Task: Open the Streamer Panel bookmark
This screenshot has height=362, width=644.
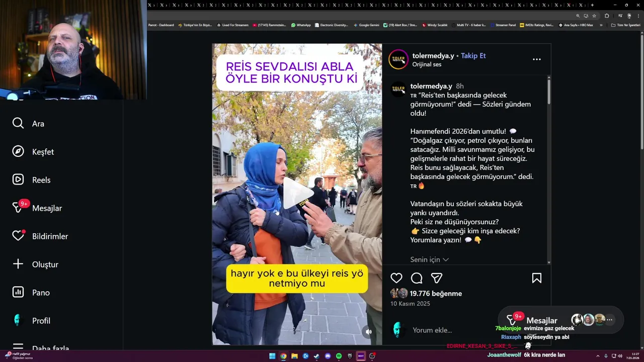Action: tap(503, 25)
